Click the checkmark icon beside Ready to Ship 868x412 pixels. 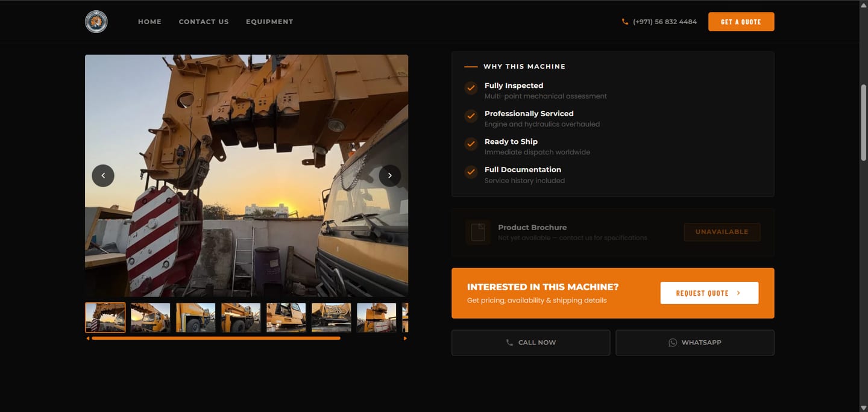point(471,144)
